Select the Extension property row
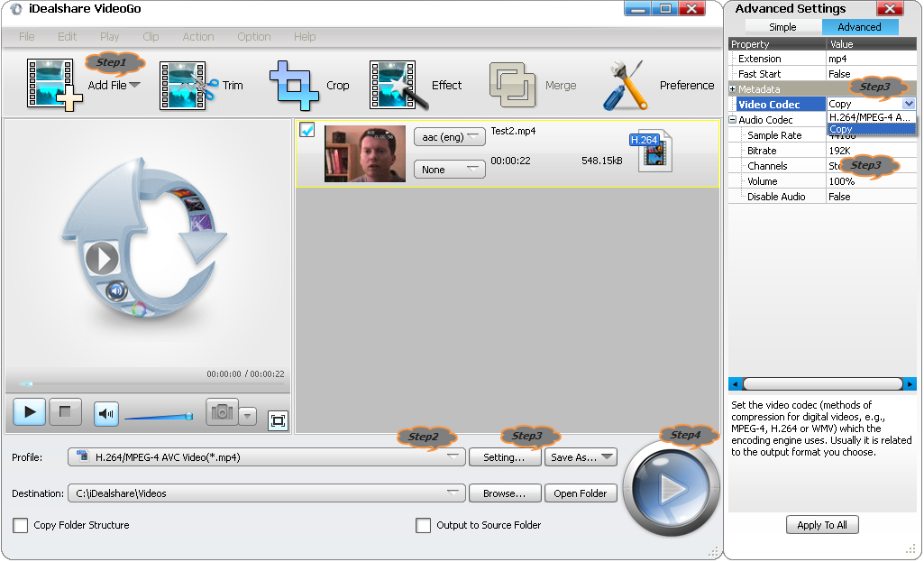 pyautogui.click(x=822, y=59)
